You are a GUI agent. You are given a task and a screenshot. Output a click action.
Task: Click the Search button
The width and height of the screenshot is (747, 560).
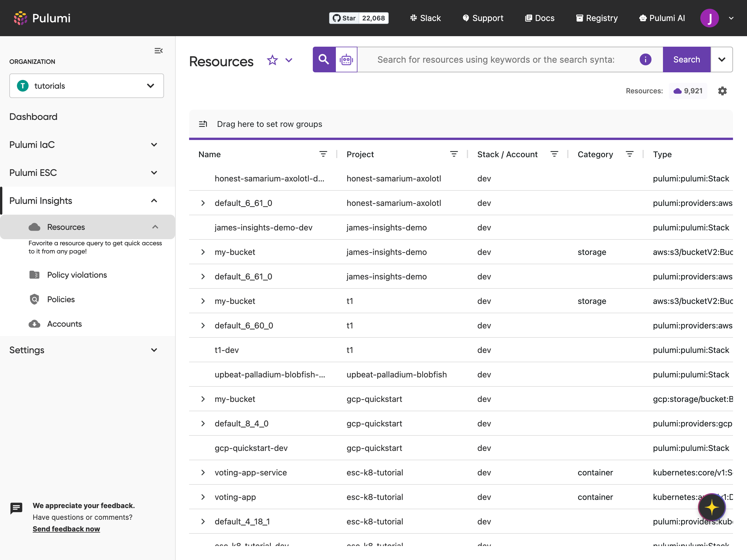click(x=686, y=60)
